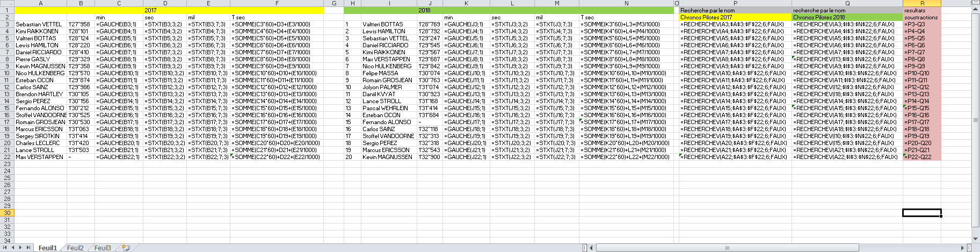Click 'Recherche par le nom' in column P
The height and width of the screenshot is (252, 980).
[x=736, y=10]
